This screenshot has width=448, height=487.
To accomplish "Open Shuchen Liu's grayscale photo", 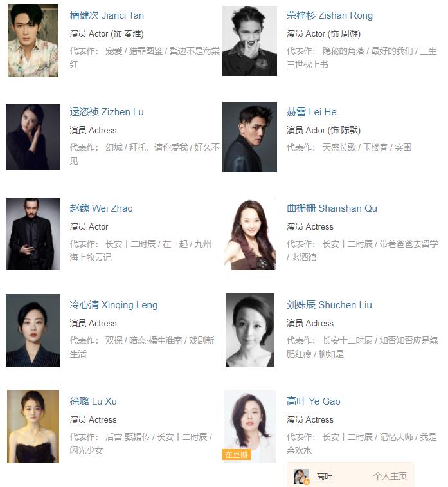I will (x=250, y=330).
